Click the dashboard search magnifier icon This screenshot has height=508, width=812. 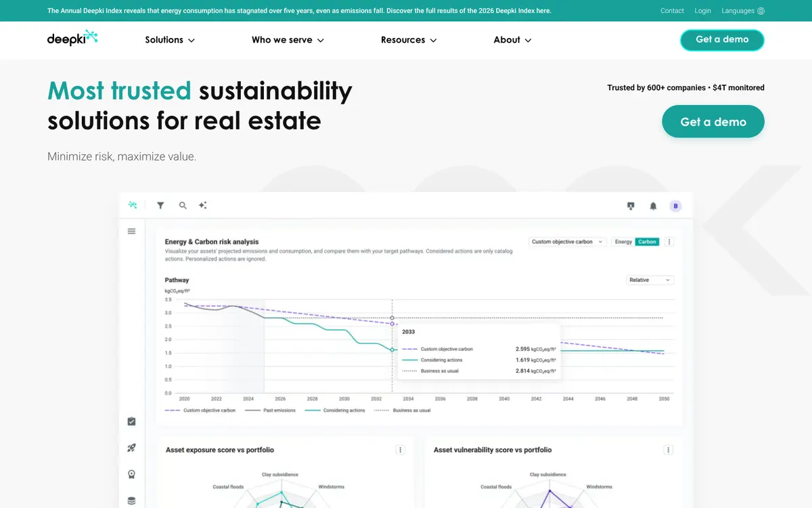tap(183, 205)
